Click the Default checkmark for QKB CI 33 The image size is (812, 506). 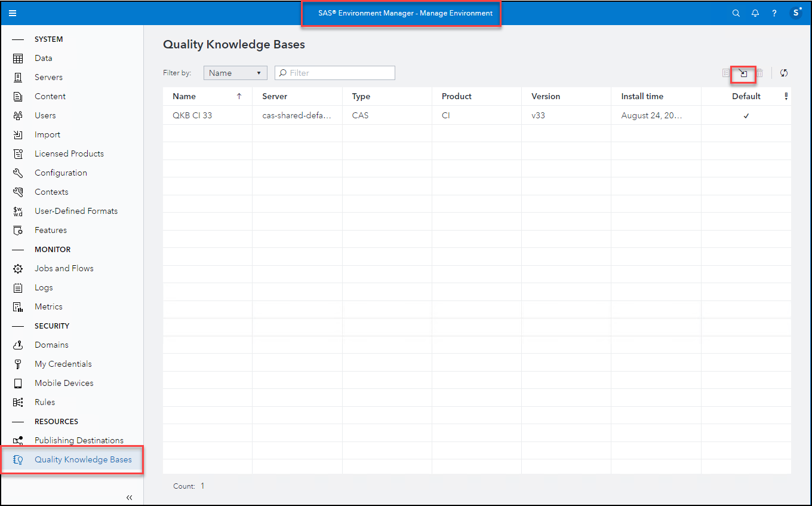click(746, 115)
